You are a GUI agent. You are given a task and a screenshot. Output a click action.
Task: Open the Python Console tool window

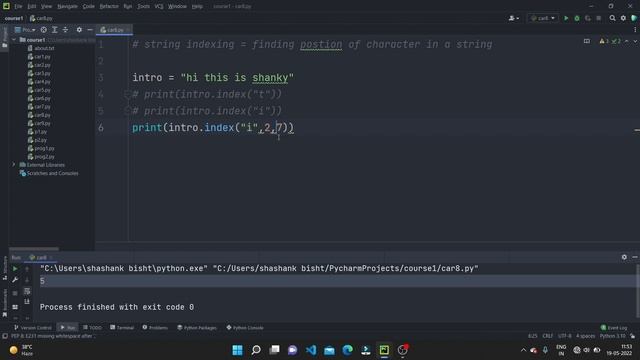tap(245, 328)
